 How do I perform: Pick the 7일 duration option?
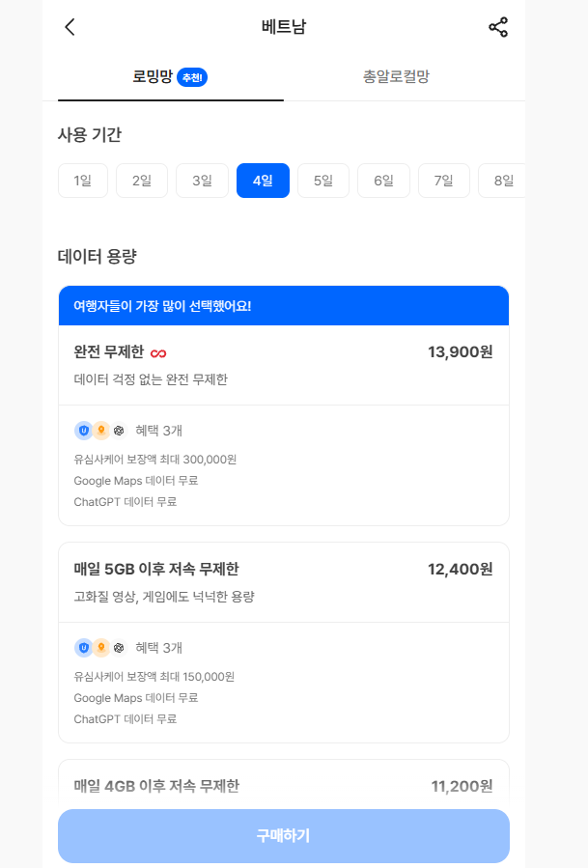(443, 181)
